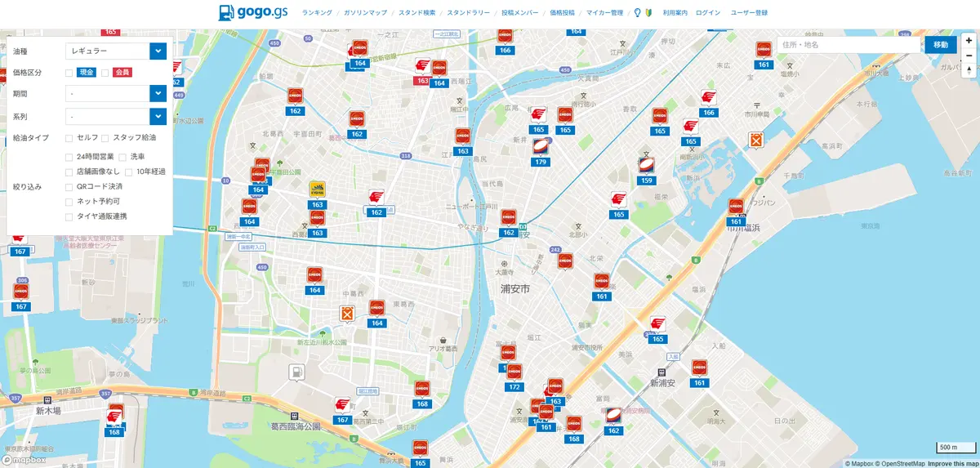The width and height of the screenshot is (980, 468).
Task: Open the 161 station marker at 市川塩浜
Action: point(736,212)
